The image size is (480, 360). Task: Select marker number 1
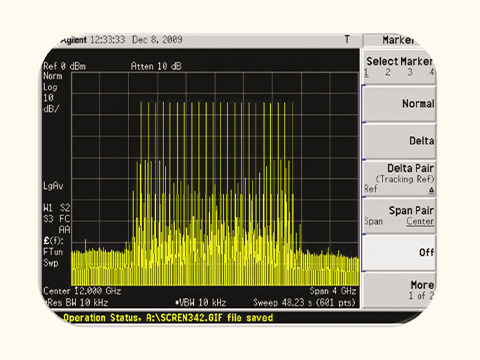tap(366, 72)
